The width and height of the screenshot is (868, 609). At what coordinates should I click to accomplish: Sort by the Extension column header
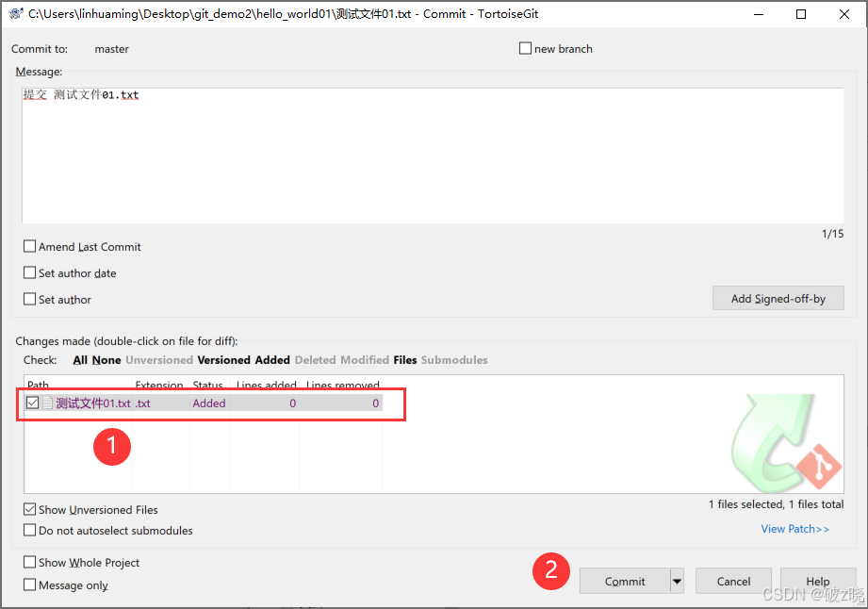click(x=161, y=383)
